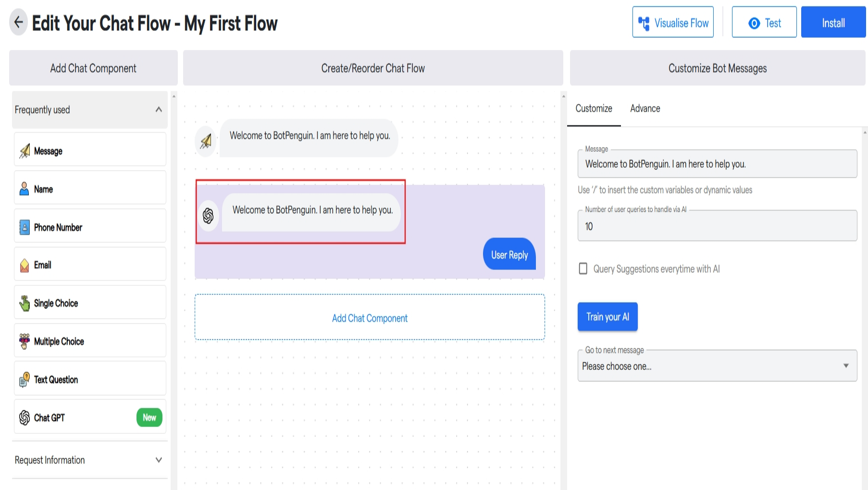Click the contact card icon beside Phone Number
The width and height of the screenshot is (868, 490).
[25, 227]
